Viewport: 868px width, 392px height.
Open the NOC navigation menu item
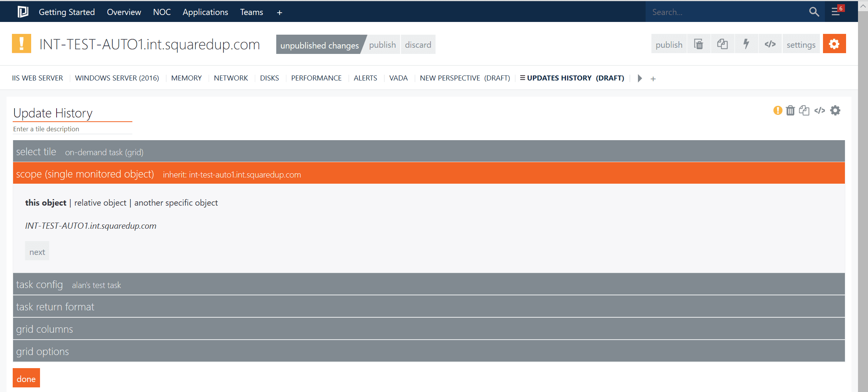(162, 12)
